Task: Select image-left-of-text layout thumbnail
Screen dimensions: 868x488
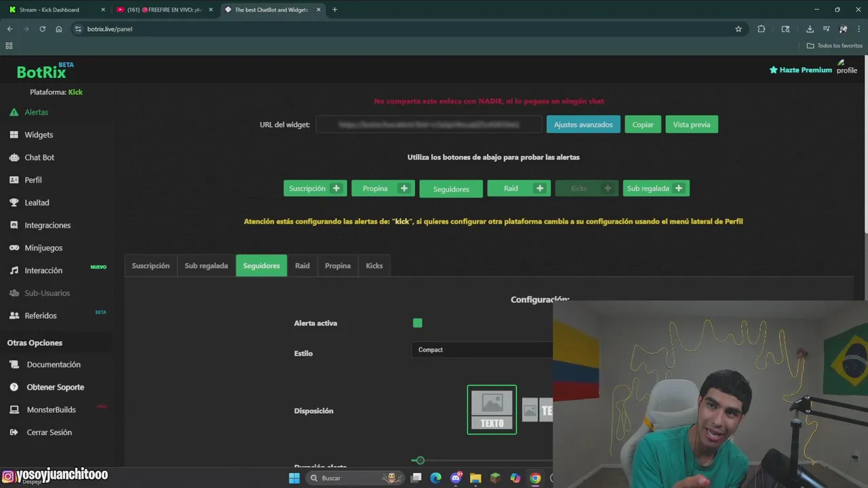Action: click(x=538, y=410)
